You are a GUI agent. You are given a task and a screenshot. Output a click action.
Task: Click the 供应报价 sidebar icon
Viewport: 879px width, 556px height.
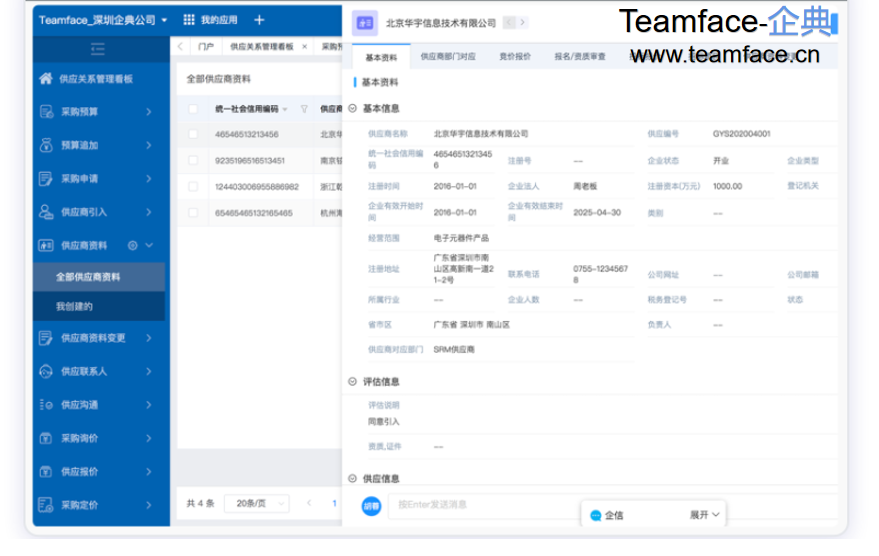coord(46,471)
